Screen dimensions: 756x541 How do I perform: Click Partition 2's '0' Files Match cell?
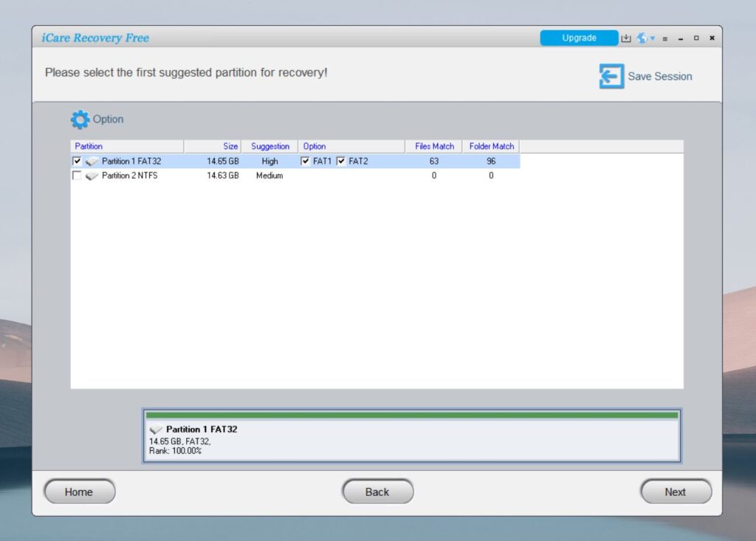pos(434,176)
